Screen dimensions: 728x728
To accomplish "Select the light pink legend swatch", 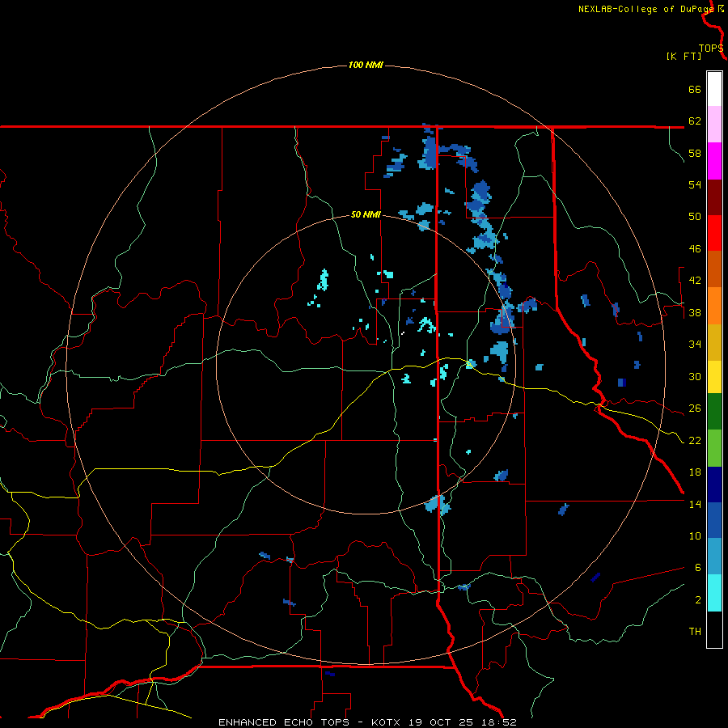I will coord(714,124).
